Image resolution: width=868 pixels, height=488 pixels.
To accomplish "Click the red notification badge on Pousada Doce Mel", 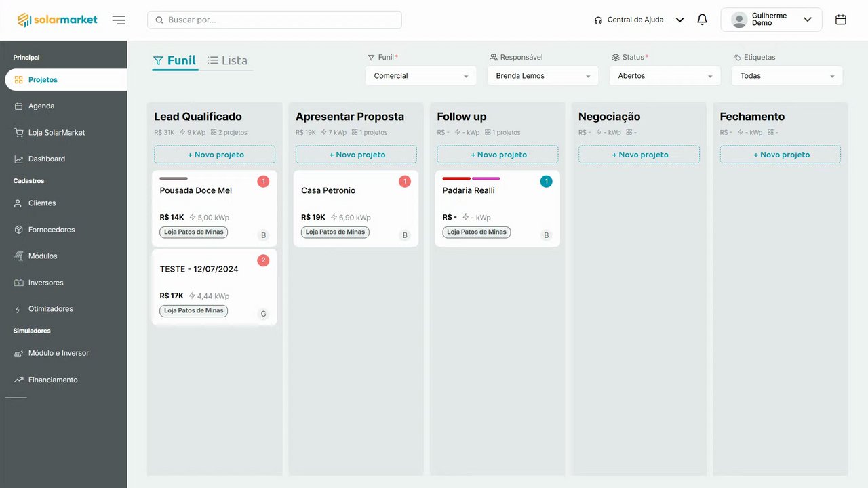I will [263, 181].
